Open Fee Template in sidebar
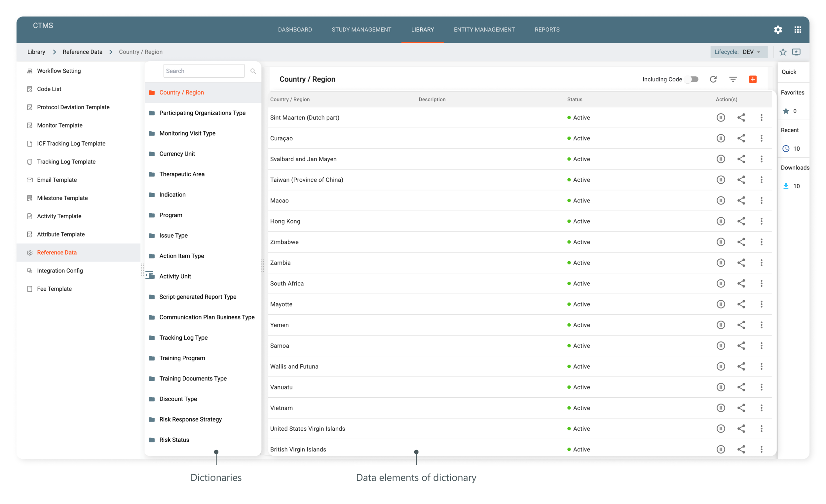 click(x=54, y=289)
